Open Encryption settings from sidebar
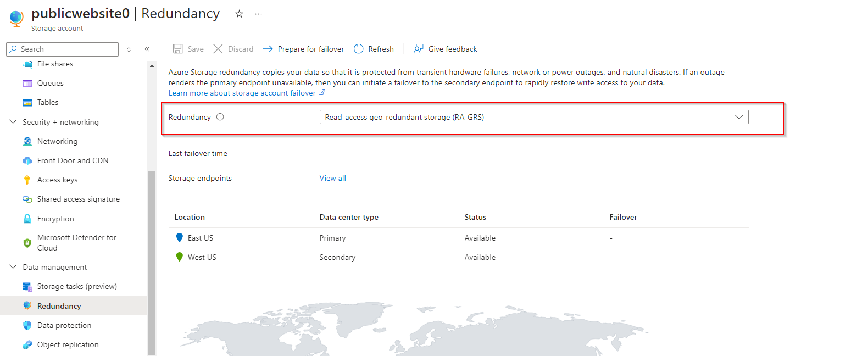The image size is (868, 356). tap(55, 219)
